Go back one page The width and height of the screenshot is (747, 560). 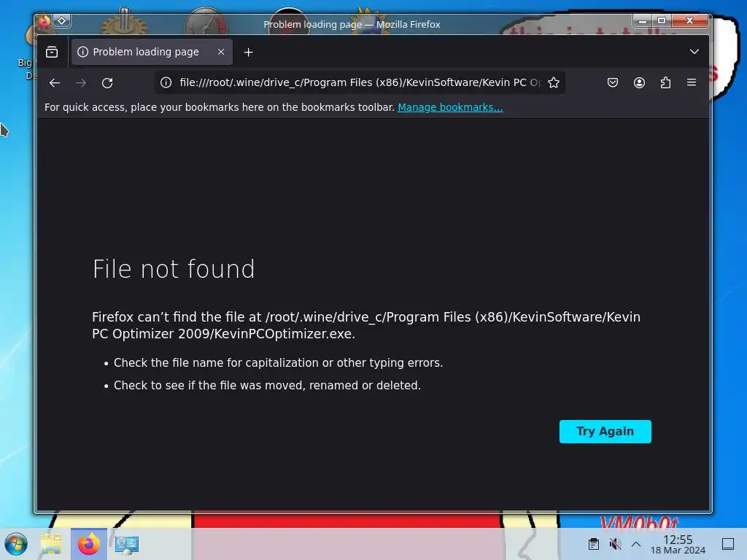[54, 83]
